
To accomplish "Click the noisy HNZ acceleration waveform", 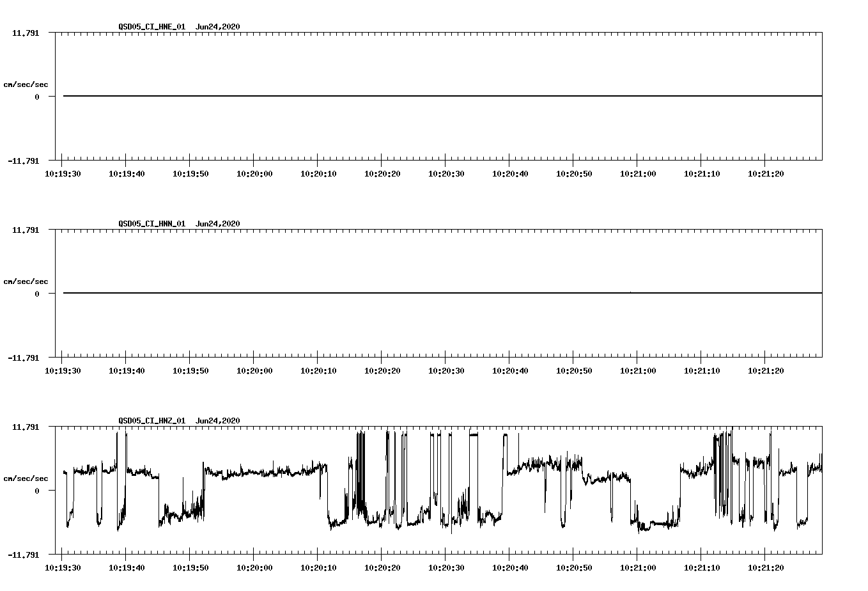I will click(x=442, y=480).
